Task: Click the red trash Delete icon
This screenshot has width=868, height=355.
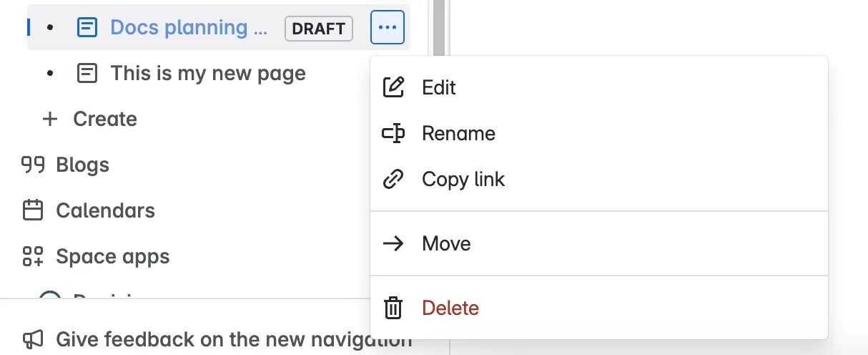Action: pos(394,308)
